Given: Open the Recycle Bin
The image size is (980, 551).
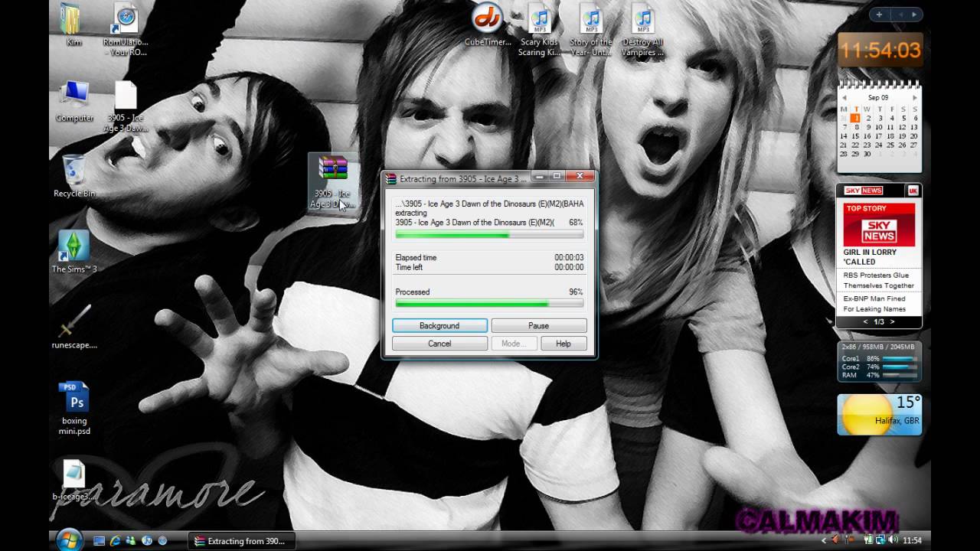Looking at the screenshot, I should pos(74,176).
